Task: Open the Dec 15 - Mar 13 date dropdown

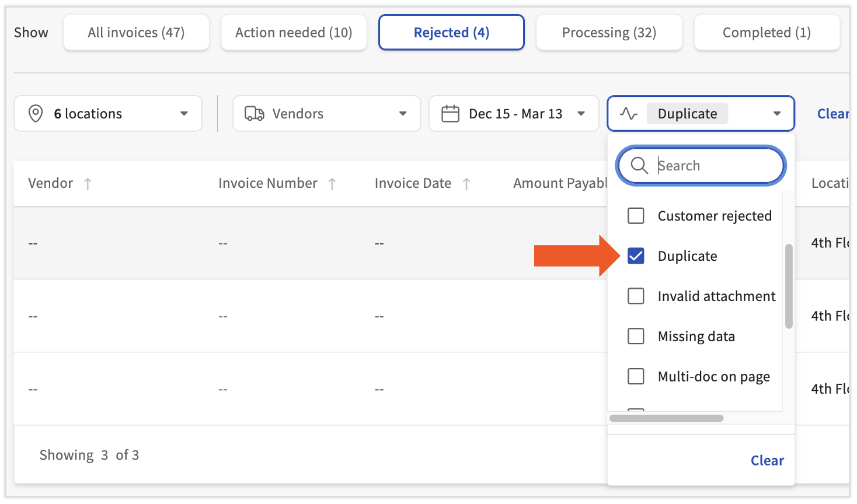Action: tap(581, 114)
